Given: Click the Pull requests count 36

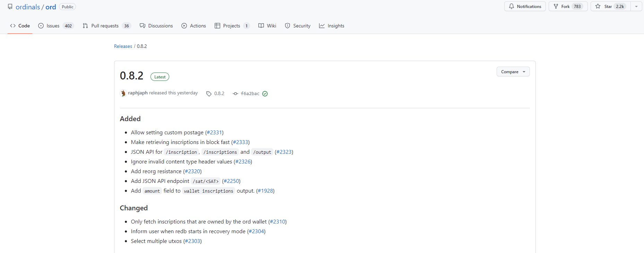Looking at the screenshot, I should tap(127, 26).
